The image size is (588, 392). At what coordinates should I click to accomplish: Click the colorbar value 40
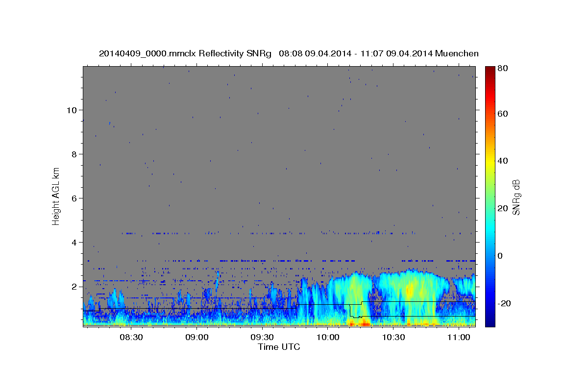pyautogui.click(x=502, y=161)
